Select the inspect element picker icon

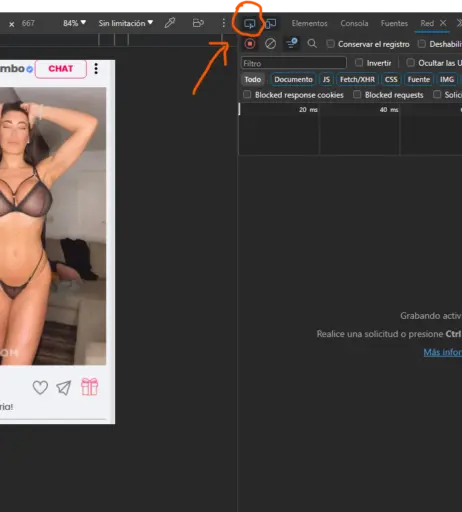pos(249,23)
